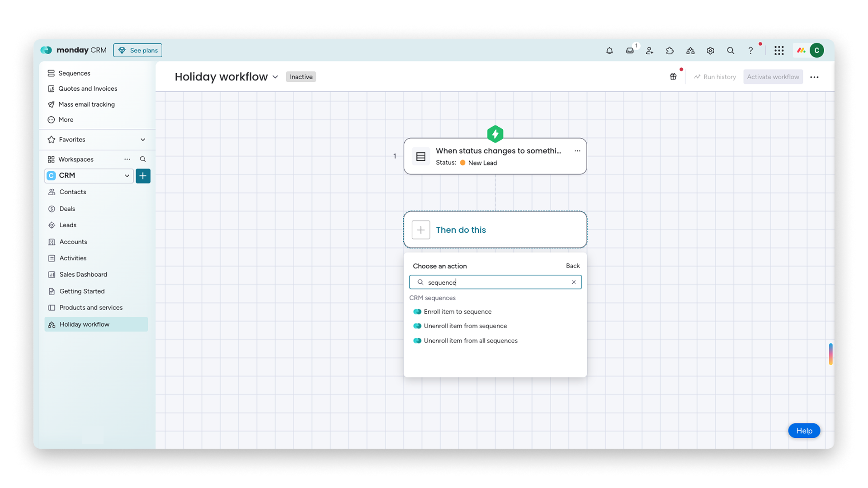The image size is (868, 488).
Task: Click the Workspaces three-dot menu
Action: click(x=127, y=159)
